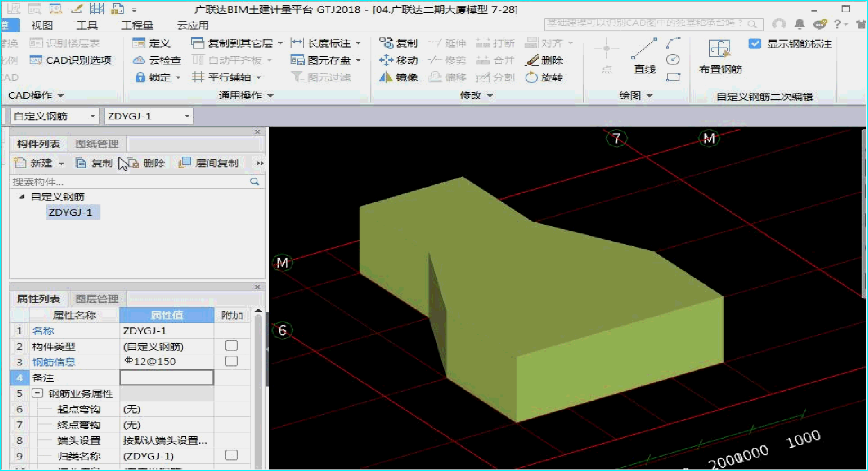
Task: Open the 工具 menu tab
Action: tap(87, 25)
